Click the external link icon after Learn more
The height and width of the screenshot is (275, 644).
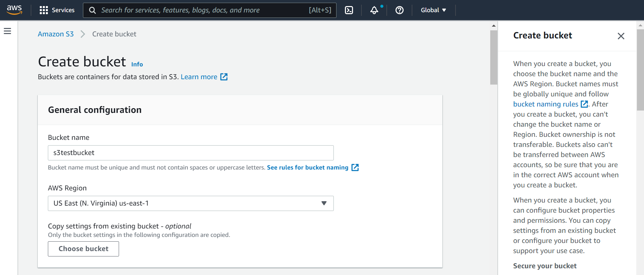click(x=224, y=77)
